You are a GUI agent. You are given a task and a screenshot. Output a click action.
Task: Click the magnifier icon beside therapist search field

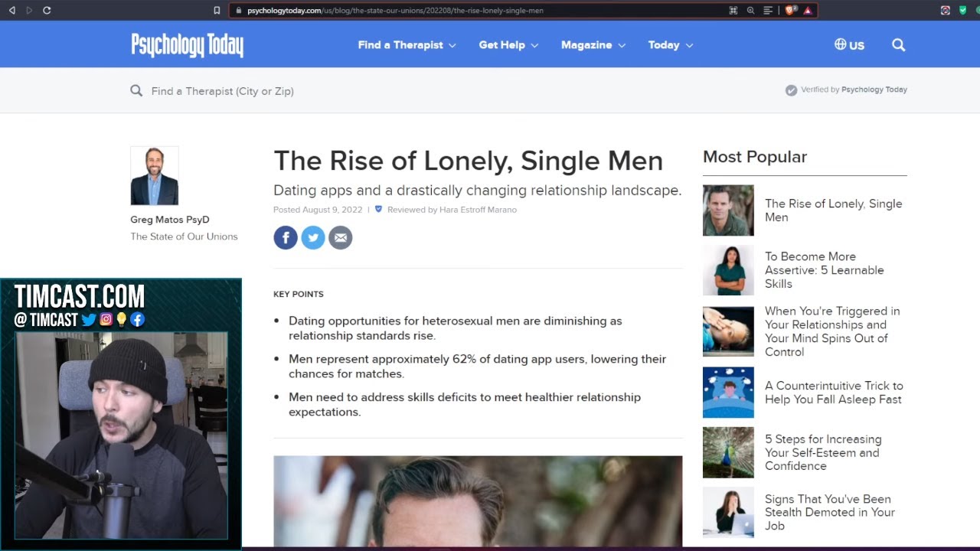click(136, 90)
